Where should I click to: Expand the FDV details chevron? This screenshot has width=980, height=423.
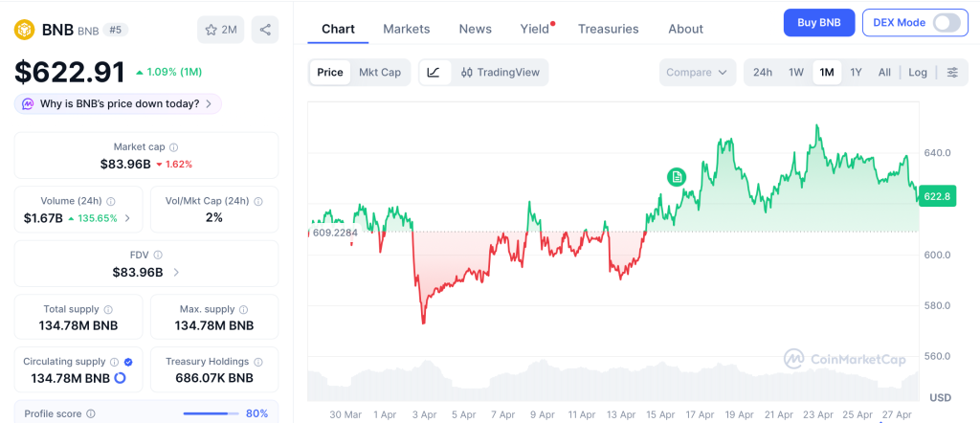click(x=176, y=273)
